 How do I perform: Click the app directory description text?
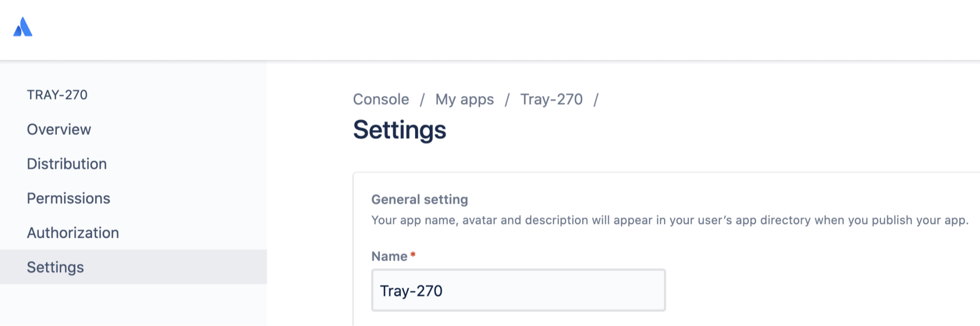coord(669,220)
